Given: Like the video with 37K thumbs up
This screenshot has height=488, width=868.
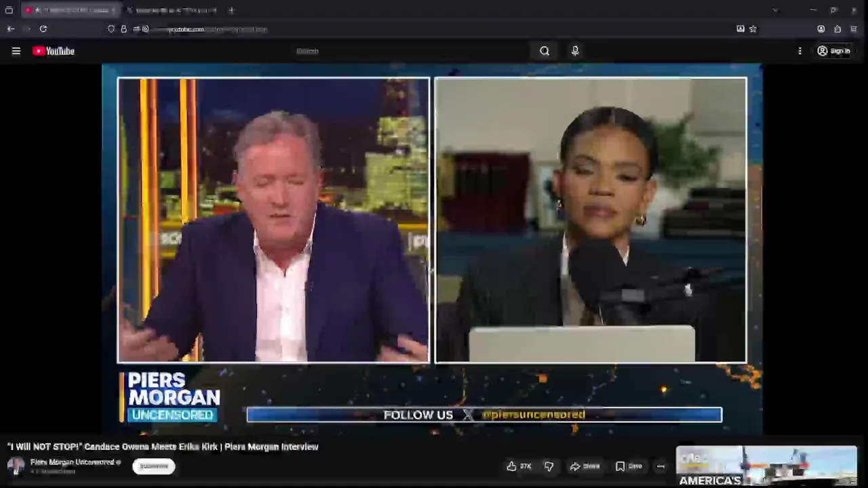Looking at the screenshot, I should pyautogui.click(x=519, y=466).
